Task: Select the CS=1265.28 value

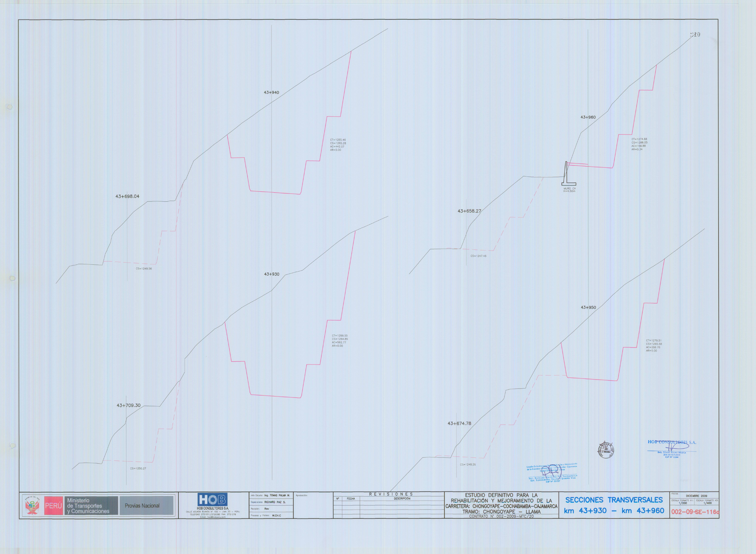Action: [x=338, y=143]
